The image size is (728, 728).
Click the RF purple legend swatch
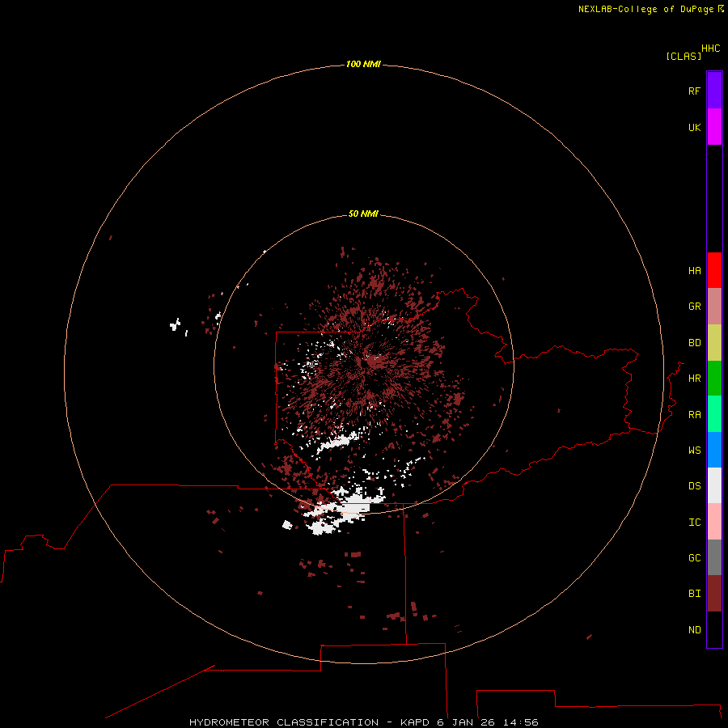pyautogui.click(x=714, y=91)
